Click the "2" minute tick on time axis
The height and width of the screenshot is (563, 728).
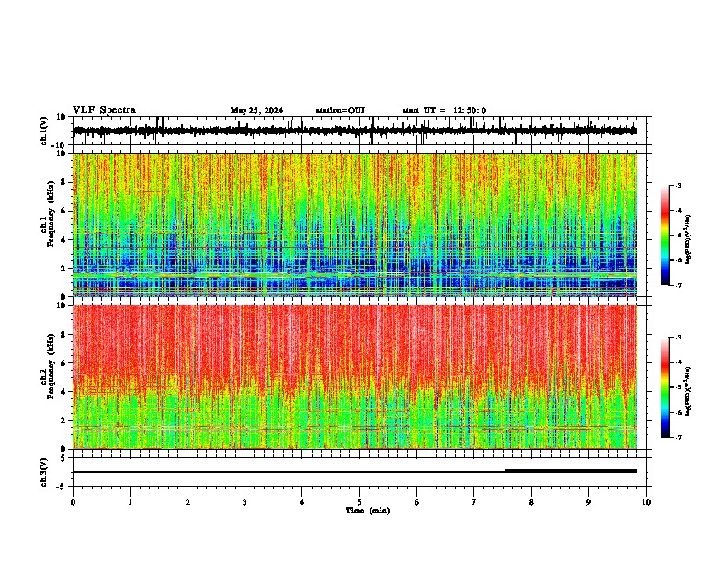coord(188,502)
